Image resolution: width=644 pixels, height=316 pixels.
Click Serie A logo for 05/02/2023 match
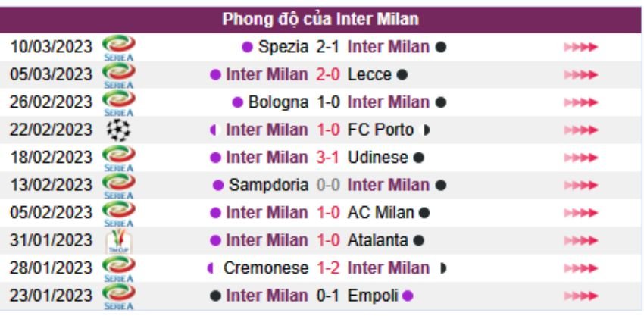pos(117,214)
